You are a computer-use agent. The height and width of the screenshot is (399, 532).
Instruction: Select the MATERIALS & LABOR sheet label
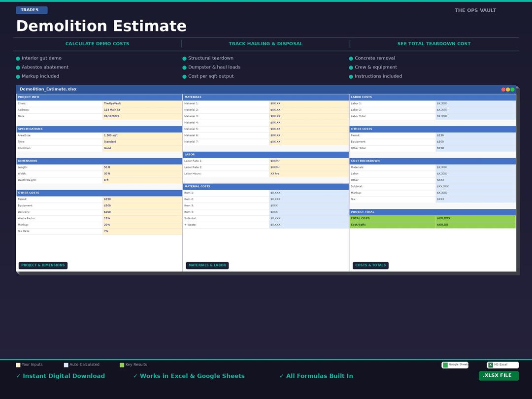coord(207,266)
